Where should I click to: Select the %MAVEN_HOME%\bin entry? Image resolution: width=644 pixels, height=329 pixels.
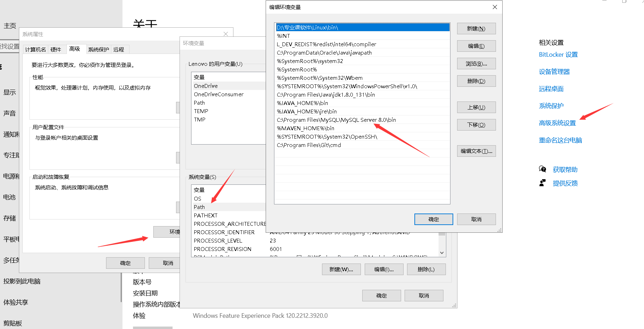tap(362, 128)
